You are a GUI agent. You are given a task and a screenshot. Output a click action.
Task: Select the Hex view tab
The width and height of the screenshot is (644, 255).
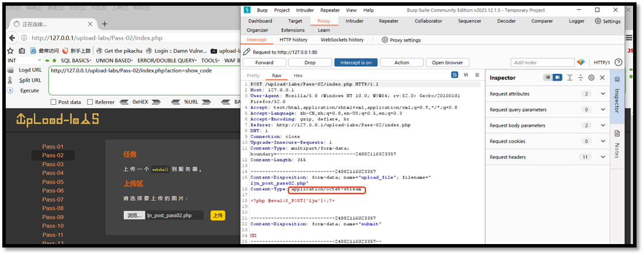[x=298, y=75]
